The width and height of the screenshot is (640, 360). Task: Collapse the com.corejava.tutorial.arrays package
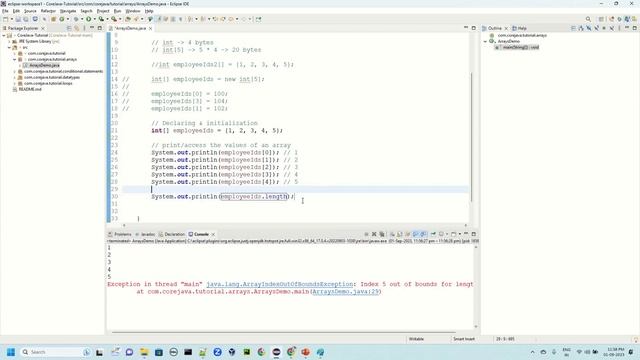(15, 59)
